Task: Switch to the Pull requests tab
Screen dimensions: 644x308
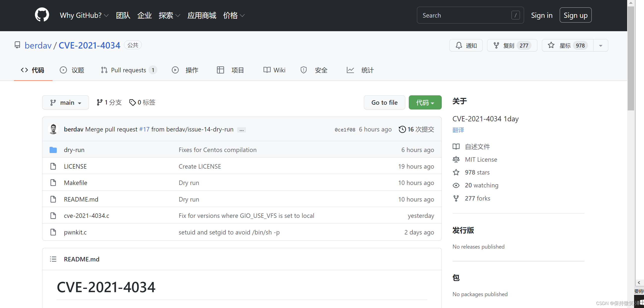Action: pyautogui.click(x=129, y=70)
